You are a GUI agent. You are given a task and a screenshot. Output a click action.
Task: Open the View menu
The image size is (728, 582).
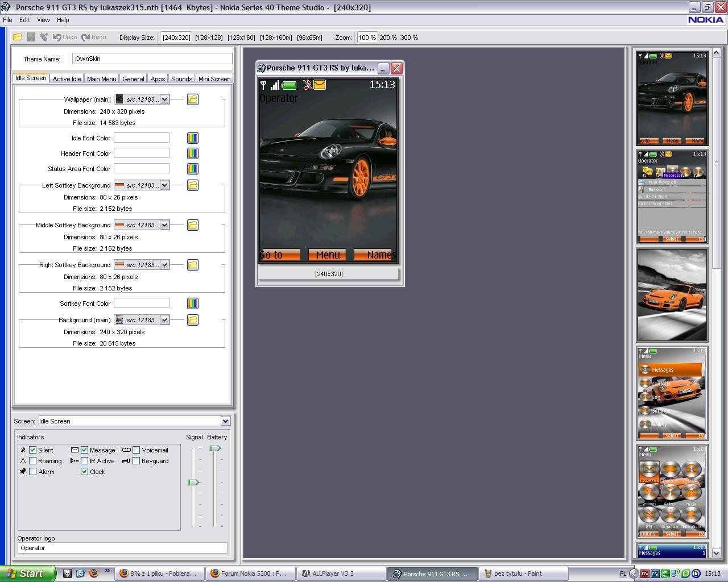pos(43,20)
